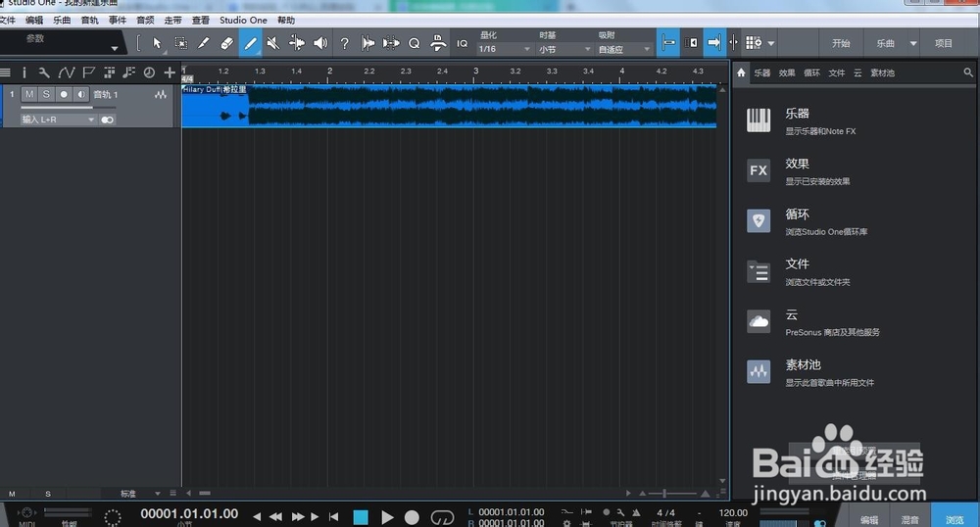The height and width of the screenshot is (527, 980).
Task: Select the Listen speaker tool
Action: [320, 43]
